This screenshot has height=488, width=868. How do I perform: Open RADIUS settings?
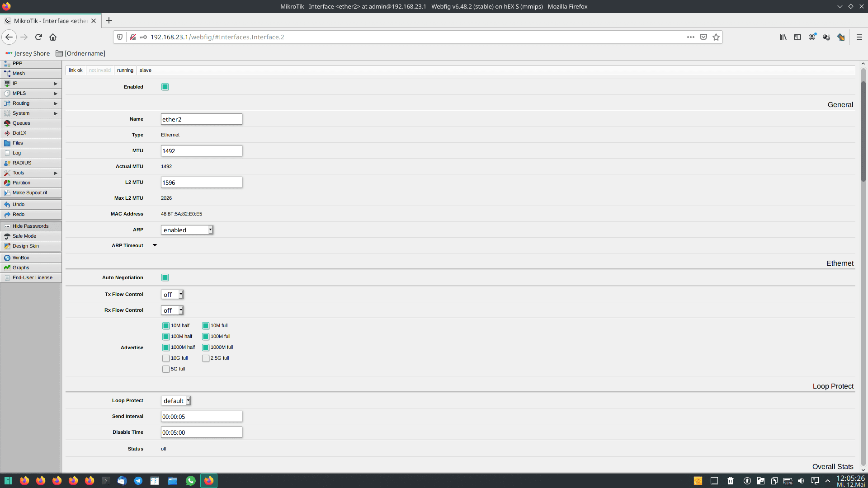(x=31, y=163)
